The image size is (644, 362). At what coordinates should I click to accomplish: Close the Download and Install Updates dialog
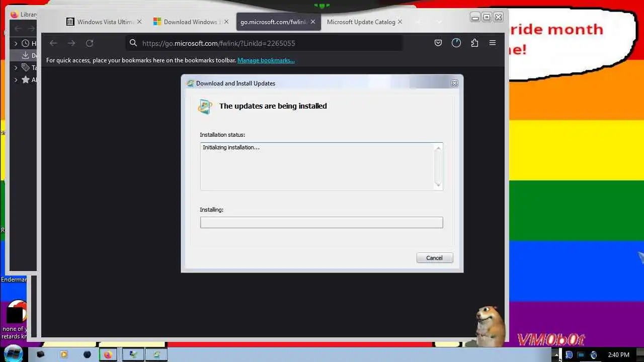click(454, 83)
